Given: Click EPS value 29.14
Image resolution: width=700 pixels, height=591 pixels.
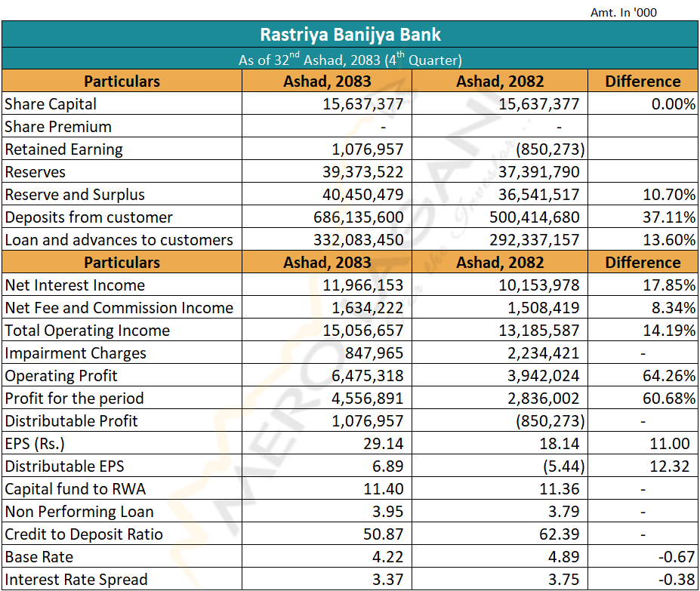Looking at the screenshot, I should tap(383, 444).
